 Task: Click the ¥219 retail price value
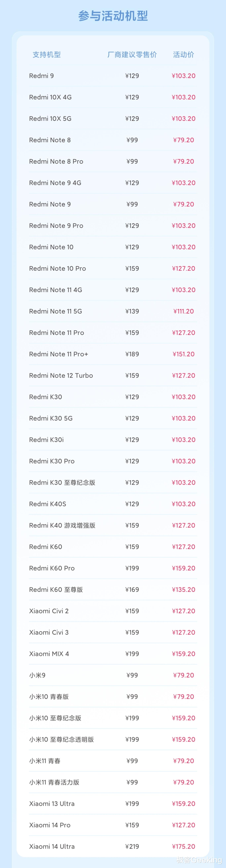(x=132, y=846)
